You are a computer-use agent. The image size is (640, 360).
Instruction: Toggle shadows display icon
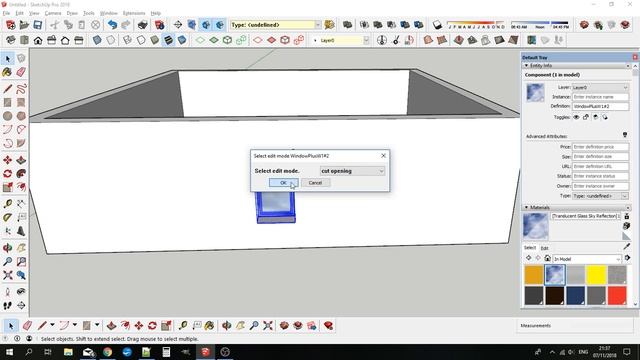[437, 25]
